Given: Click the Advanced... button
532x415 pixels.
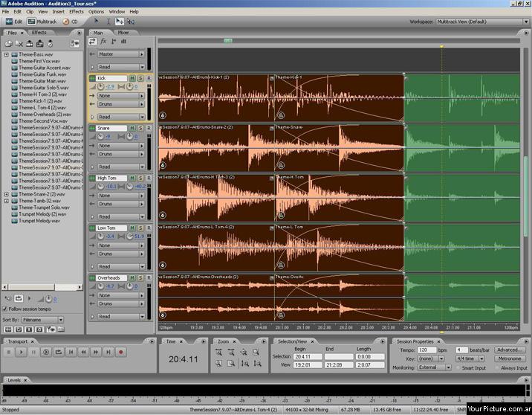Looking at the screenshot, I should 510,350.
